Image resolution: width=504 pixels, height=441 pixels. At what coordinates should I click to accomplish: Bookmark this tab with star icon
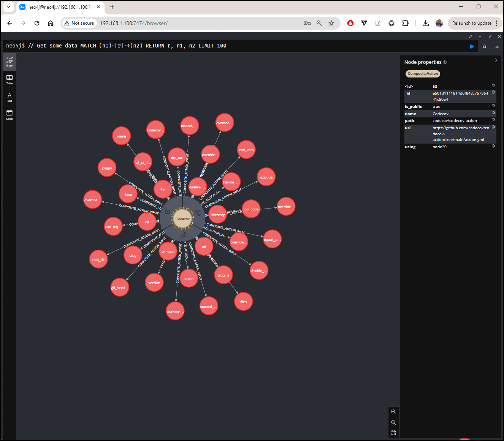tap(331, 23)
